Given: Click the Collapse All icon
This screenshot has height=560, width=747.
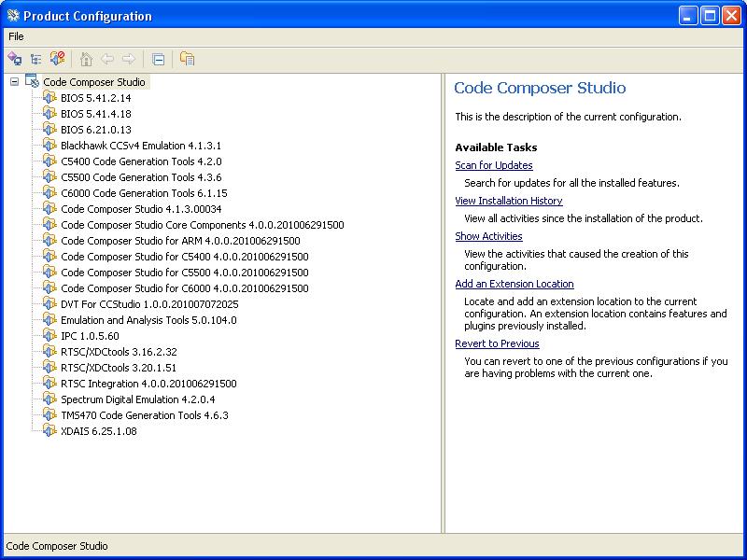Looking at the screenshot, I should tap(158, 59).
